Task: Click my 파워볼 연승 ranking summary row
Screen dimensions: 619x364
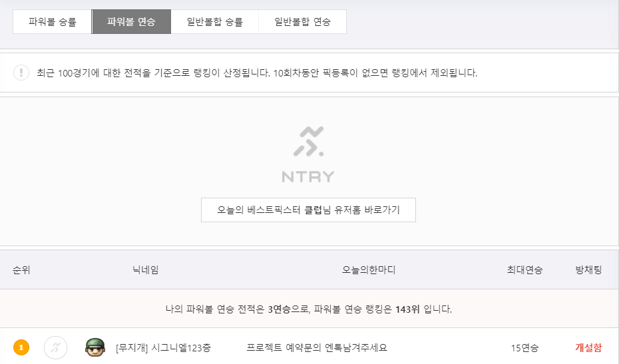Action: (x=309, y=309)
